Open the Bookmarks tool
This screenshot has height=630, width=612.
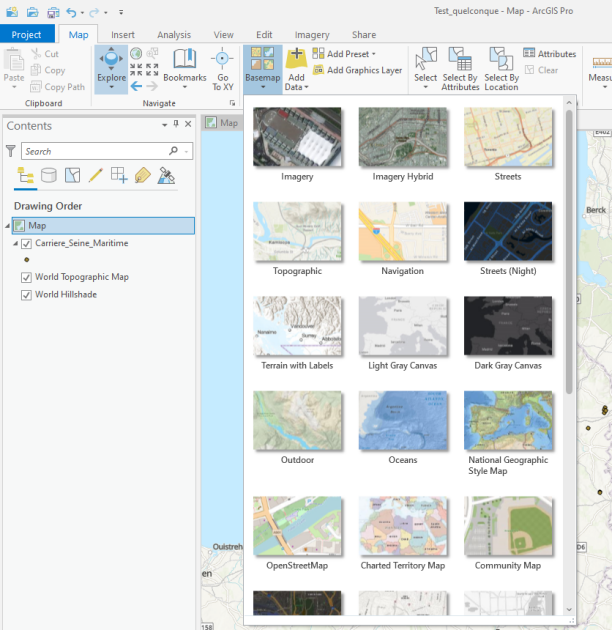pyautogui.click(x=185, y=69)
